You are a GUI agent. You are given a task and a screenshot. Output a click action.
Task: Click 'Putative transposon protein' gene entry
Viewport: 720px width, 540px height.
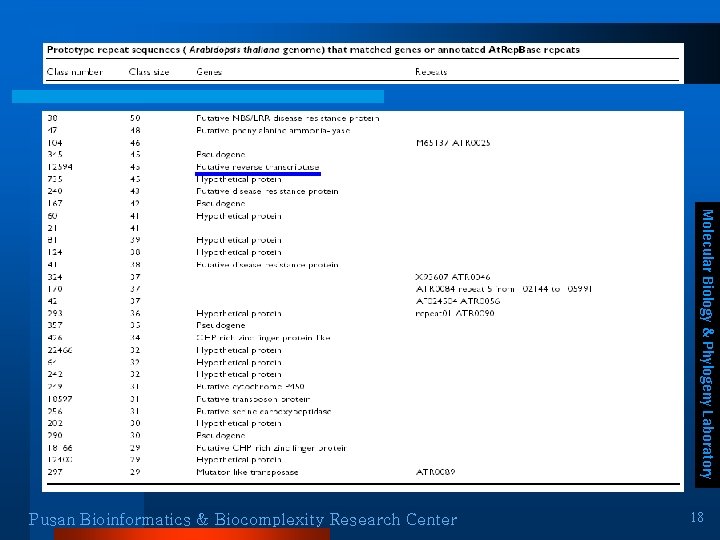[x=253, y=399]
